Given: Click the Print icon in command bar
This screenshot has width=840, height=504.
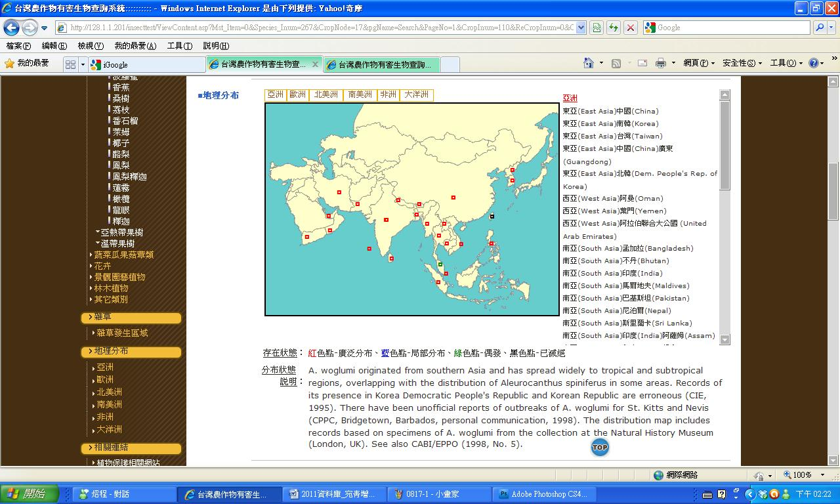Looking at the screenshot, I should 661,63.
